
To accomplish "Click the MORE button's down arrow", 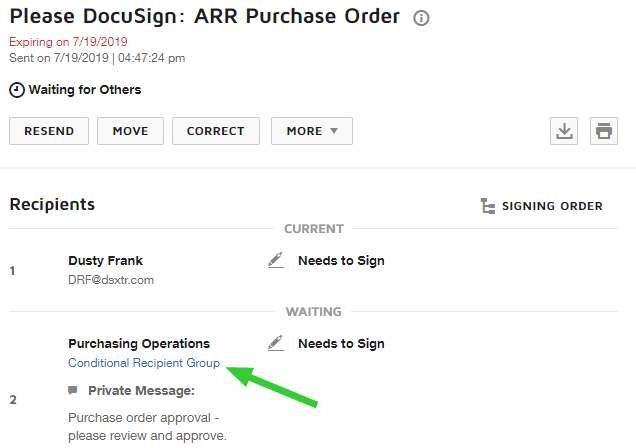I will pyautogui.click(x=334, y=131).
